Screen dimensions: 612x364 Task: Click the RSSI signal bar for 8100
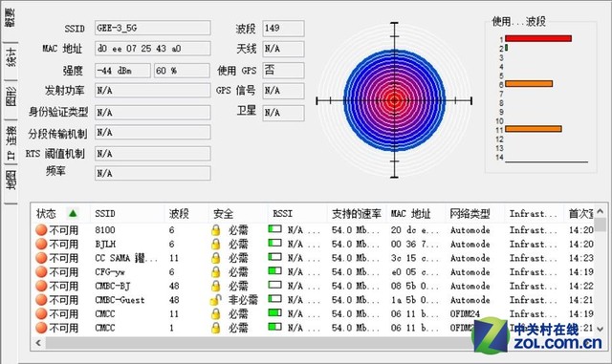[274, 228]
